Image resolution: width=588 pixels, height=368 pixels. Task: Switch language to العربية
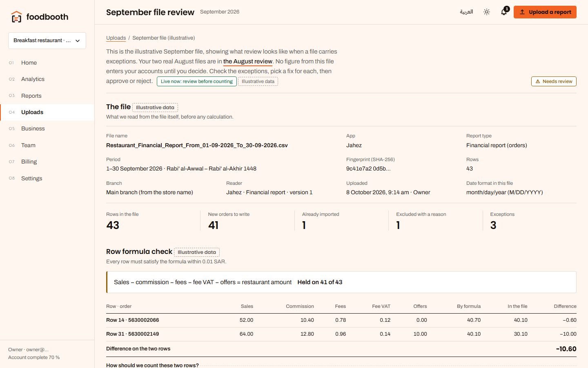pos(466,12)
